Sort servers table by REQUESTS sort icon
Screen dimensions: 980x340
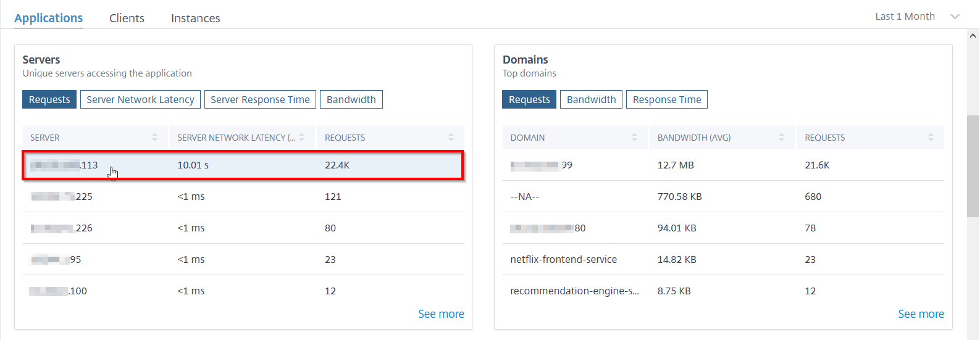[x=451, y=137]
